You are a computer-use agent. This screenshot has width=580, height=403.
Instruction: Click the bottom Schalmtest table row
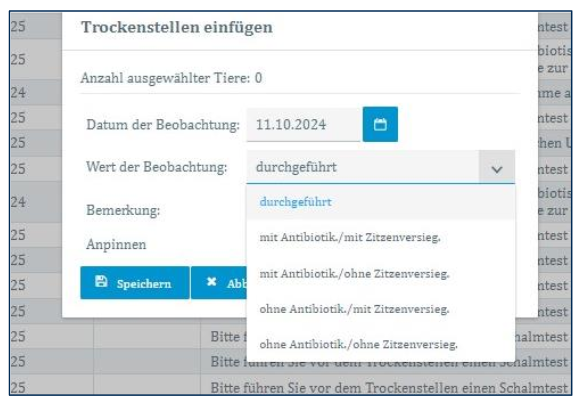(290, 387)
